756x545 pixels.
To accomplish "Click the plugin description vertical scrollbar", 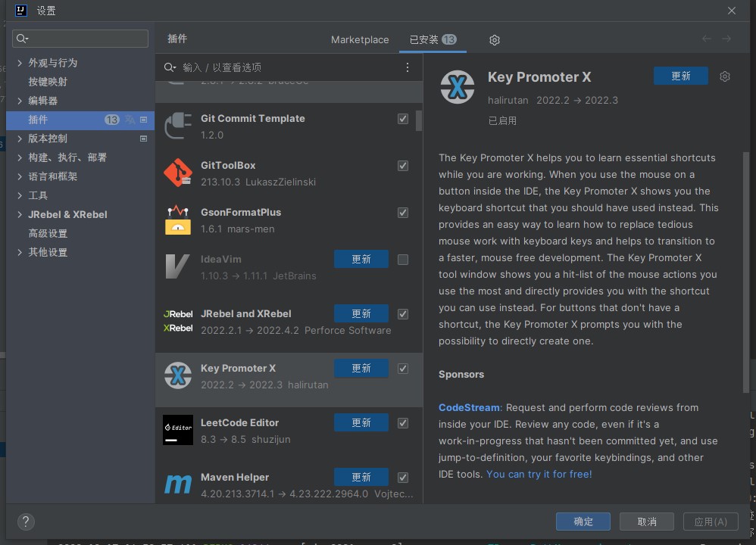I will click(746, 272).
